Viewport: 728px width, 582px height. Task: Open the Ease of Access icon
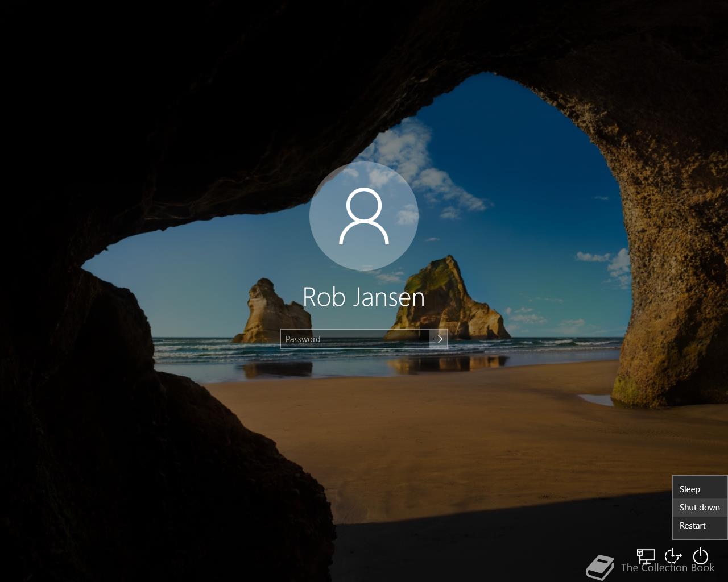click(673, 556)
